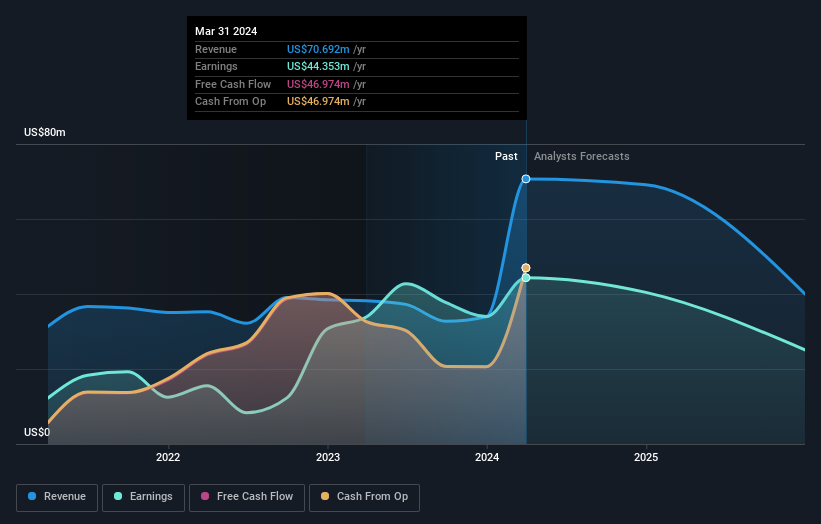Click Free Cash Flow label in tooltip
Image resolution: width=821 pixels, height=524 pixels.
click(233, 84)
